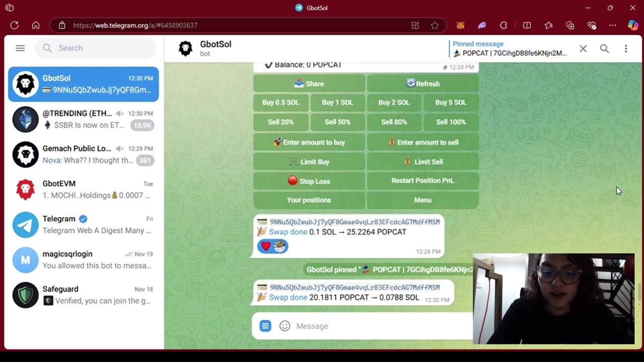This screenshot has width=644, height=362.
Task: Open the pinned POPCAT message
Action: [509, 49]
